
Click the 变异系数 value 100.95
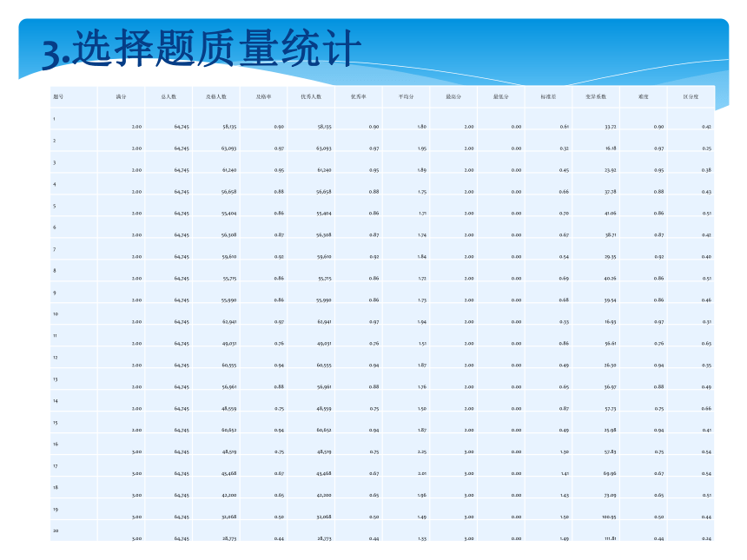click(609, 517)
